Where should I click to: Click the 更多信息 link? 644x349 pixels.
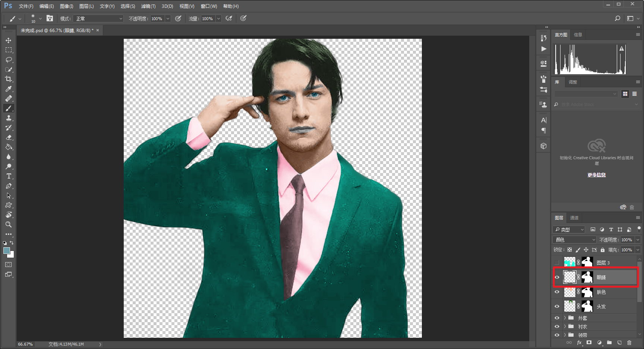click(597, 175)
